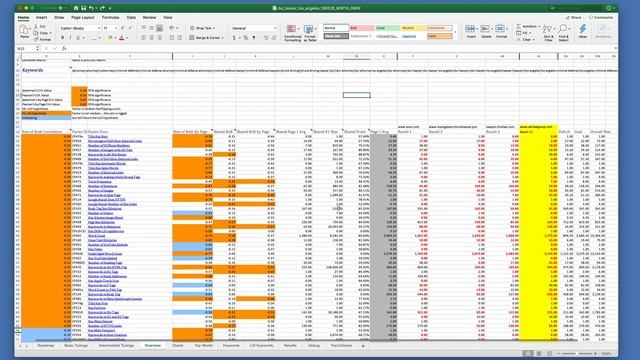The height and width of the screenshot is (360, 640).
Task: Open the Review ribbon tab
Action: (149, 18)
